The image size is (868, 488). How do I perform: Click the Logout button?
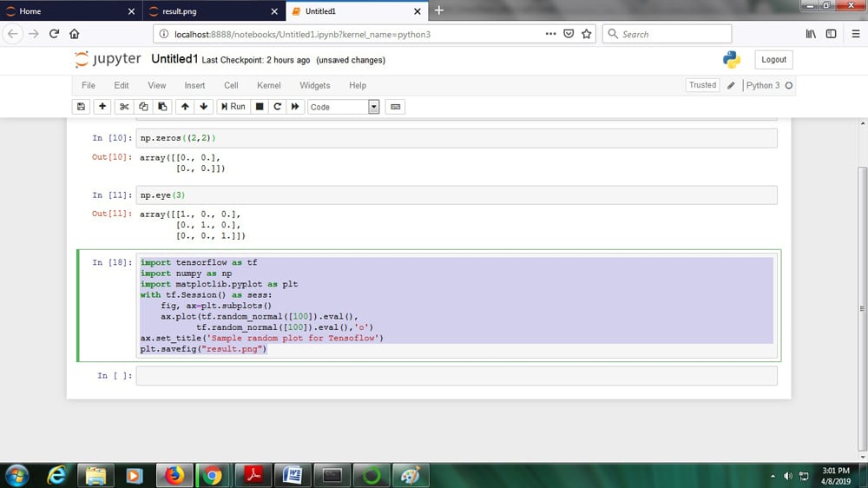[x=773, y=60]
